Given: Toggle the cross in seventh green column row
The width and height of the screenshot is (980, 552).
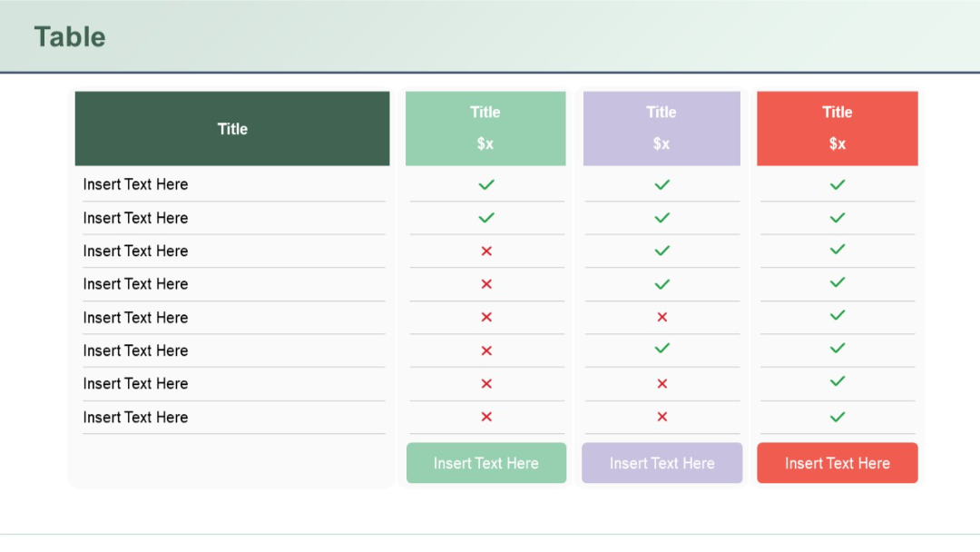Looking at the screenshot, I should [x=486, y=383].
